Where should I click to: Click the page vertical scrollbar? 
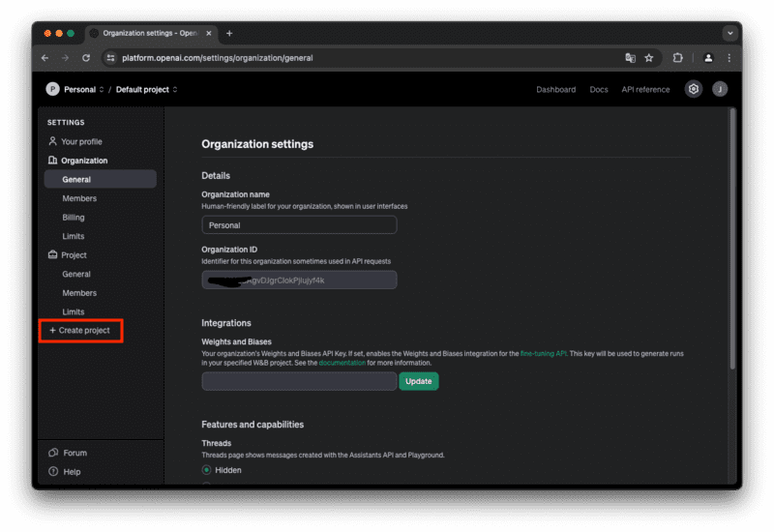[x=732, y=242]
